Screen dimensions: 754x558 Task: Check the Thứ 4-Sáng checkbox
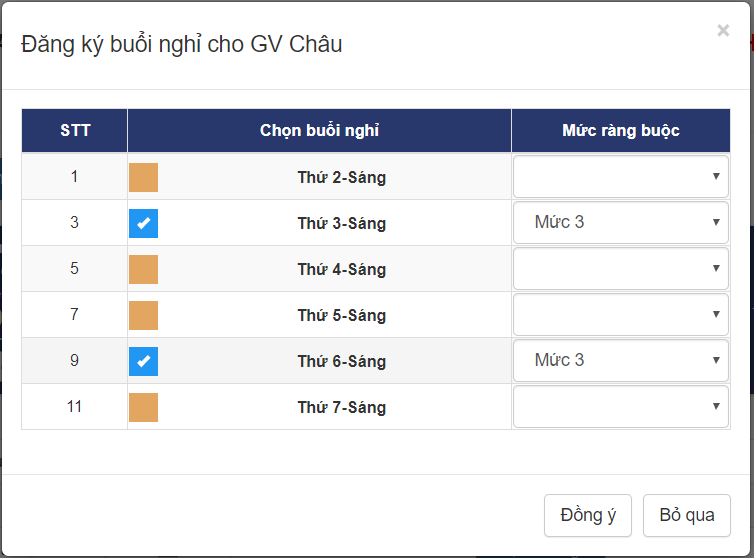[x=144, y=269]
